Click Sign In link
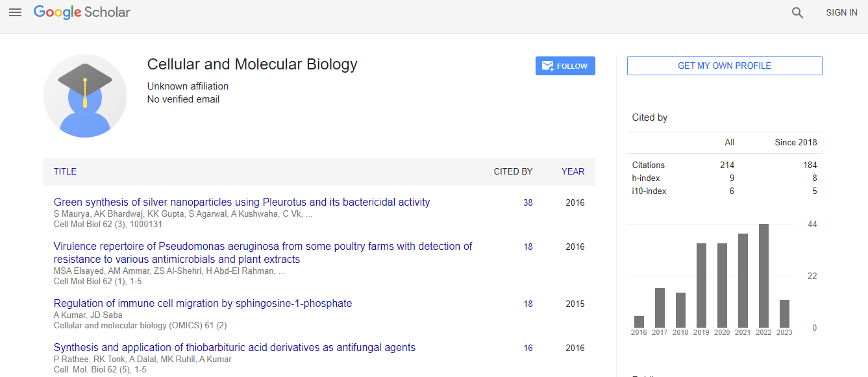This screenshot has width=868, height=377. 841,13
